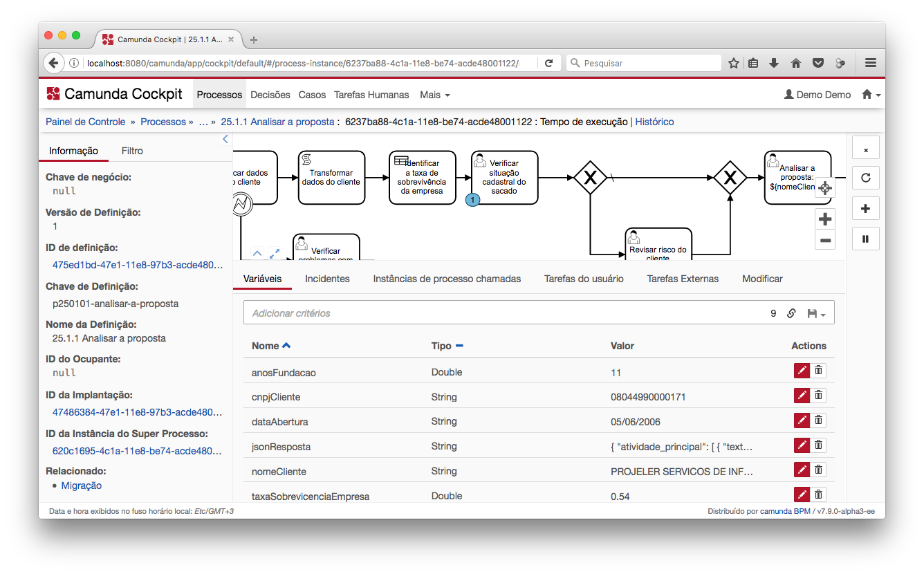This screenshot has width=924, height=574.
Task: Edit the anosFundacao variable with pencil icon
Action: tap(802, 371)
